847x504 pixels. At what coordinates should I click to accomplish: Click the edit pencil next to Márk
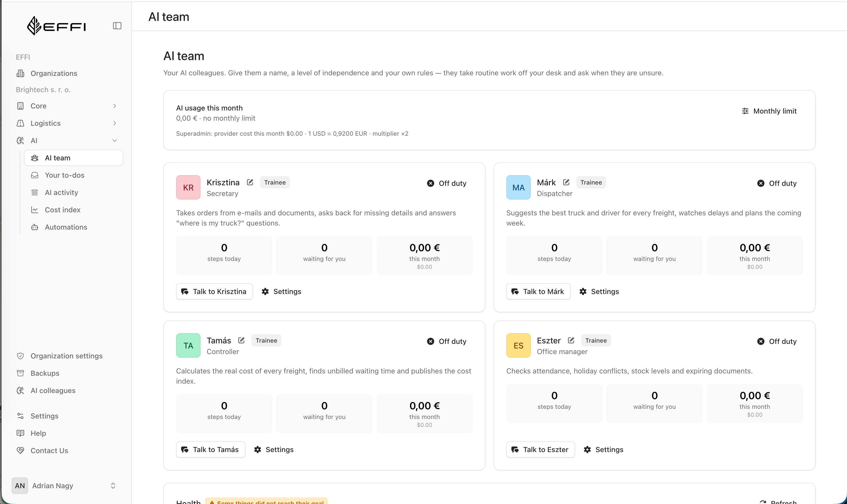tap(566, 182)
